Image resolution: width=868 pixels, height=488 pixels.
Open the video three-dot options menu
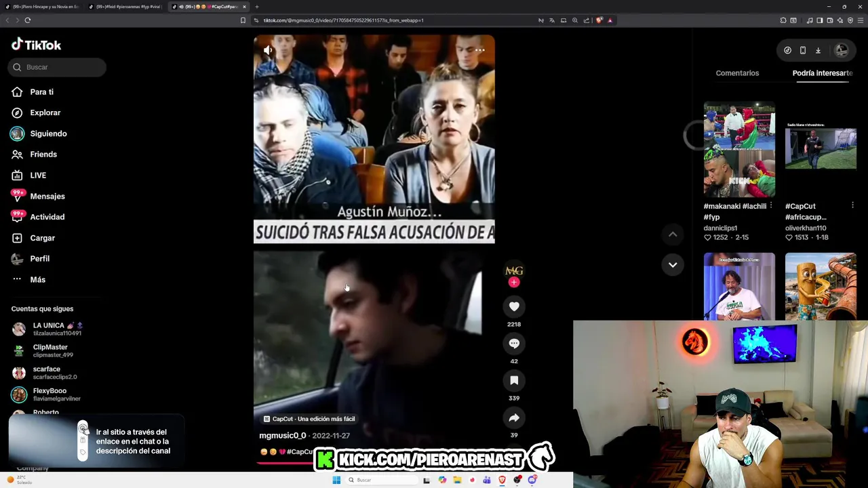[479, 50]
